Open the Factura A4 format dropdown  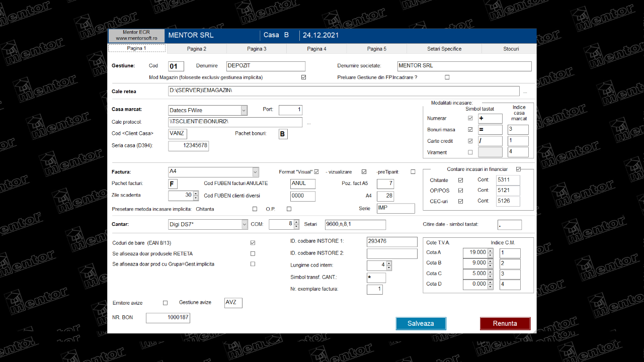click(255, 171)
